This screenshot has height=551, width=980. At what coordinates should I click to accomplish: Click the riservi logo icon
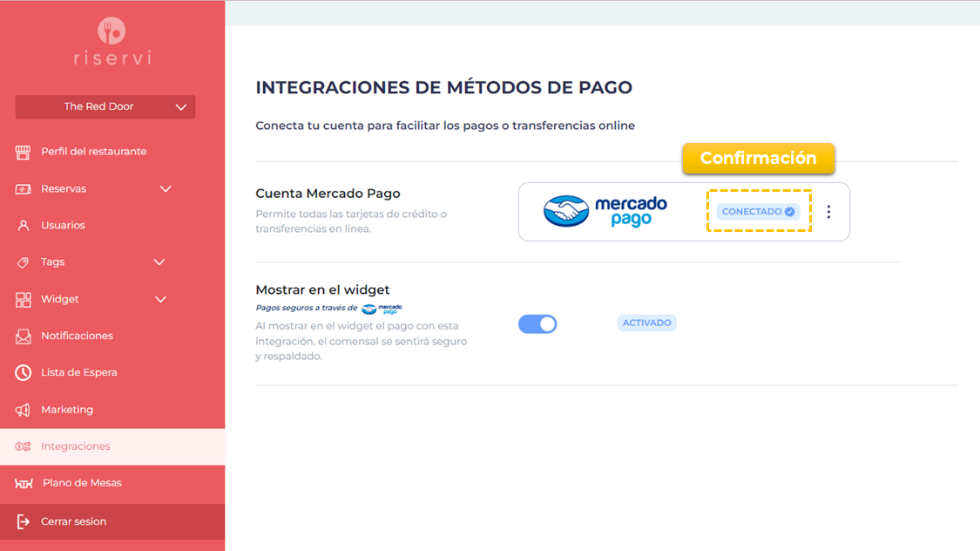coord(112,31)
